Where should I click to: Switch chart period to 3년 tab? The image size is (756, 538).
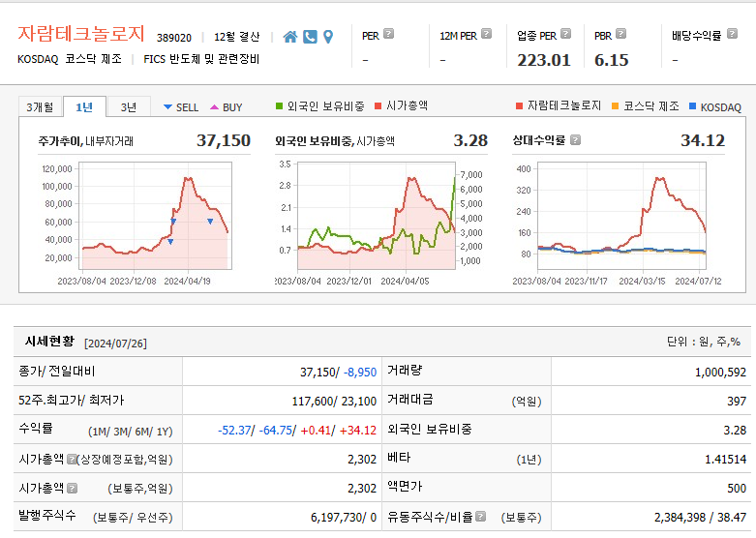click(129, 107)
